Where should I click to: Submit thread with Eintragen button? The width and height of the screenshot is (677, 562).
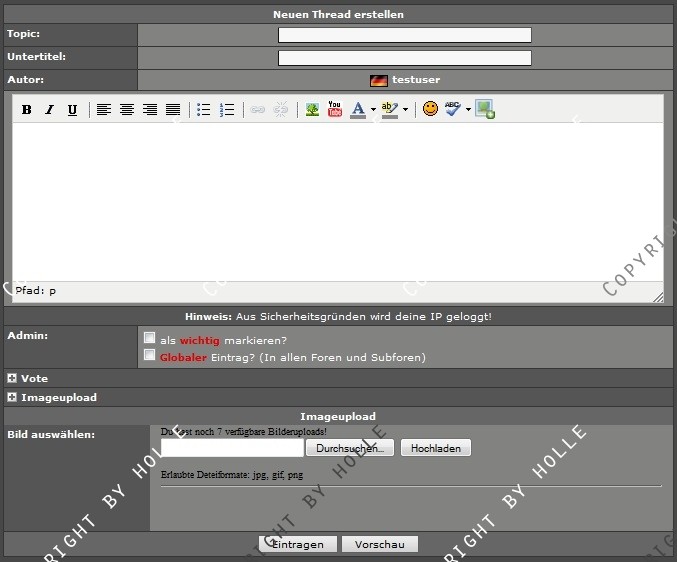(x=297, y=545)
